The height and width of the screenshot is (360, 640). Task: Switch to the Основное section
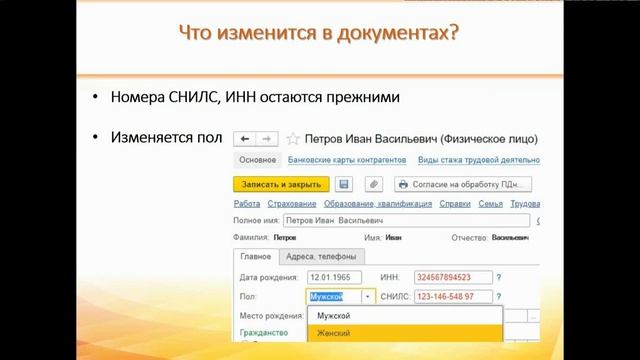click(258, 160)
